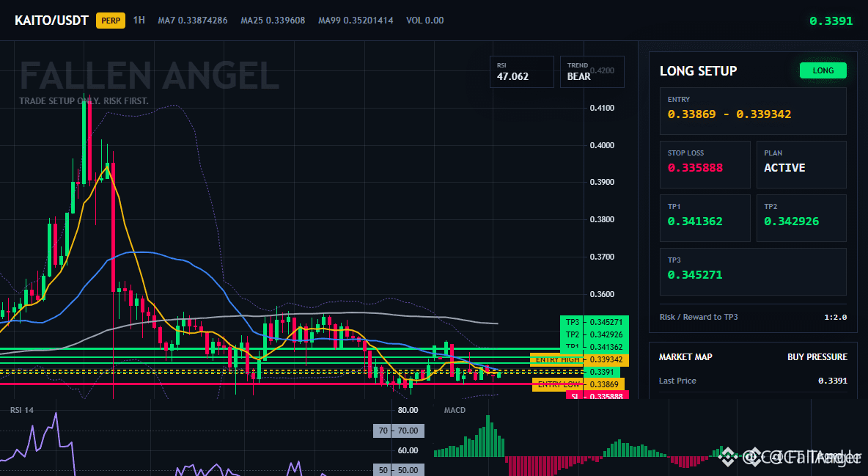Click the MA25 0.339608 indicator readout

click(273, 20)
